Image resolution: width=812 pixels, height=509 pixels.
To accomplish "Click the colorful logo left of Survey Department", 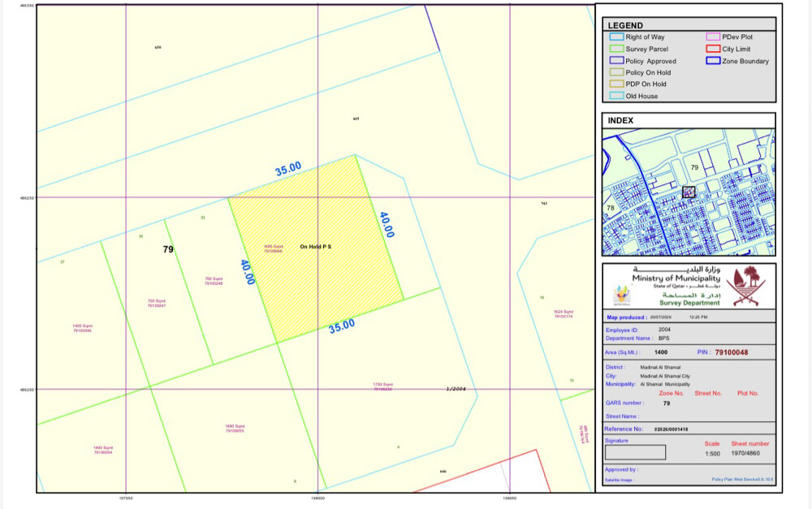I will 621,294.
